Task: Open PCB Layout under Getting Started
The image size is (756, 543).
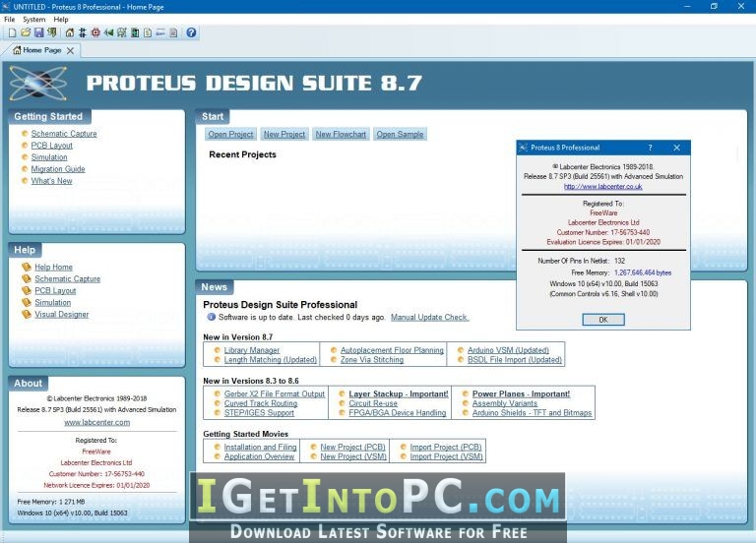Action: click(x=51, y=146)
